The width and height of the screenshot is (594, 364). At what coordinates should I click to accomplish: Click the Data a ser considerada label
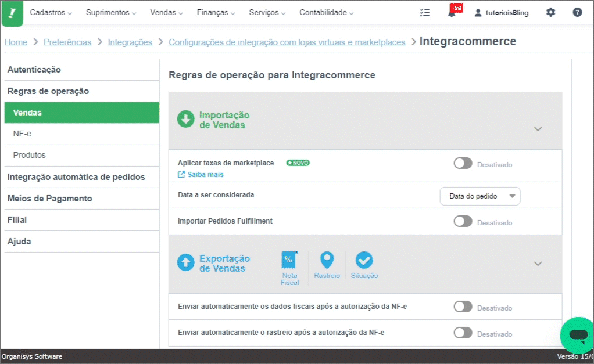pos(216,195)
